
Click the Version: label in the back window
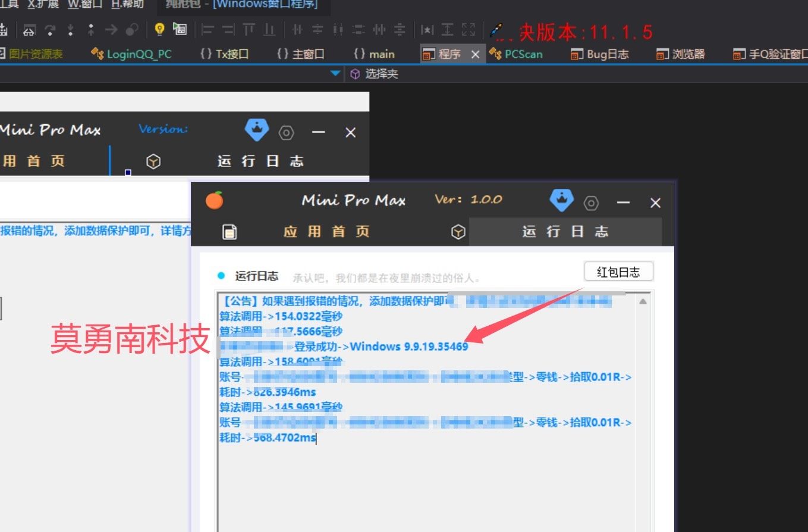(164, 129)
